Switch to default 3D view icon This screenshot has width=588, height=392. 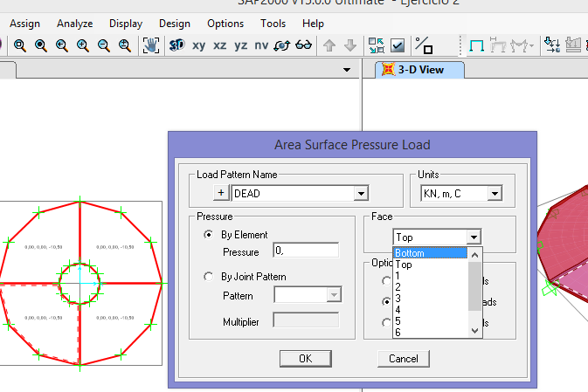(177, 45)
